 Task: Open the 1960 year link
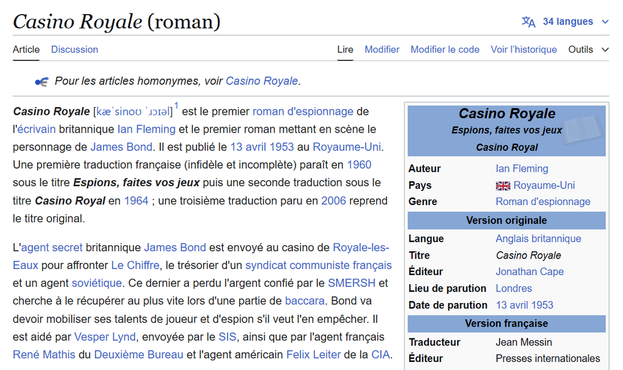(x=359, y=165)
